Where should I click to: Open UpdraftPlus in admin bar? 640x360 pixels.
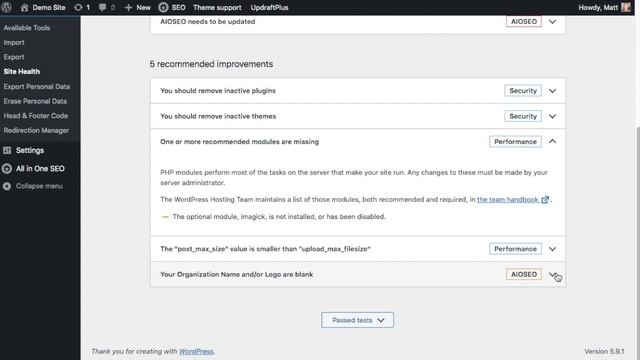coord(269,7)
